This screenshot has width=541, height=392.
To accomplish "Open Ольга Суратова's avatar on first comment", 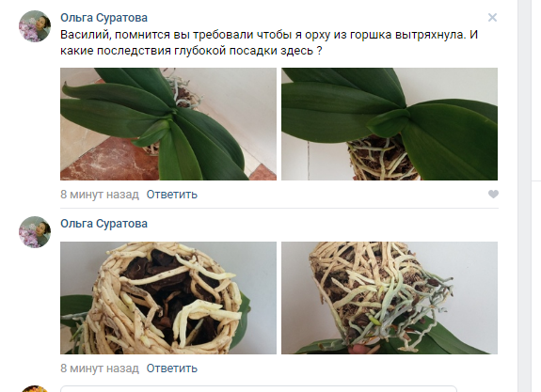I will [x=35, y=26].
